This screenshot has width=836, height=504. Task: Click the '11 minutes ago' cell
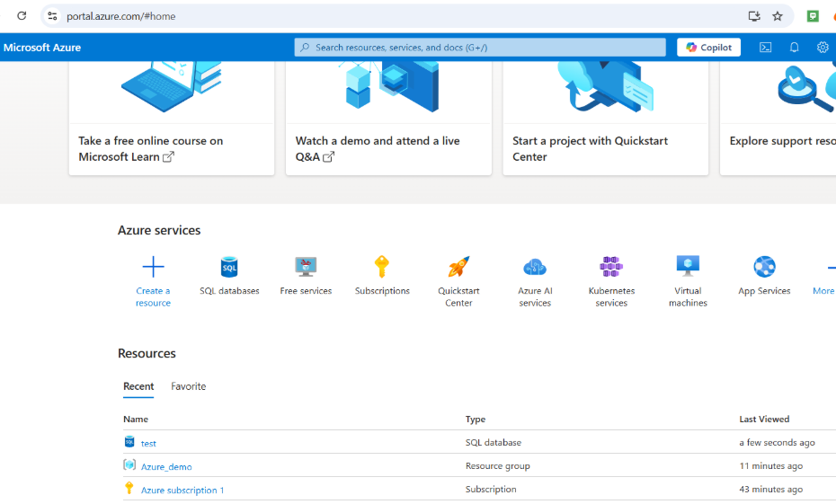pos(771,466)
